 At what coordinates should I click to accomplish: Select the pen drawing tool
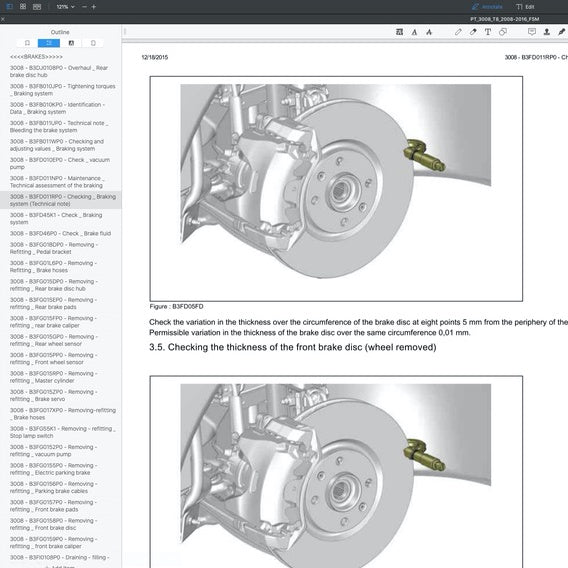[458, 32]
